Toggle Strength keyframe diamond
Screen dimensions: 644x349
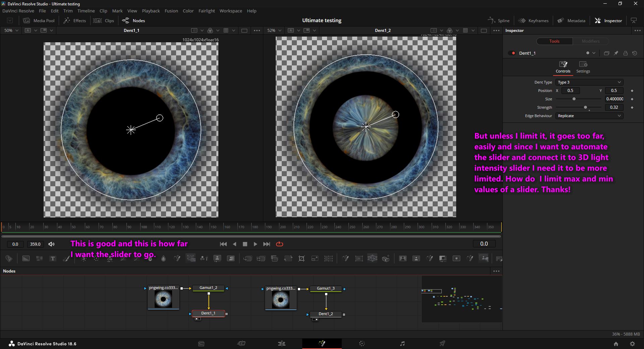(x=632, y=107)
